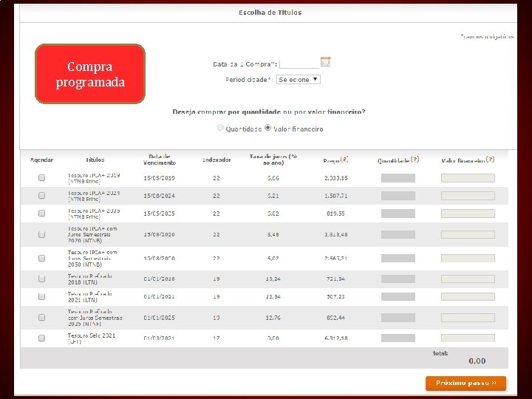
Task: Click Valor financeiro field for Tesouro IPCA+ 2035
Action: click(468, 213)
